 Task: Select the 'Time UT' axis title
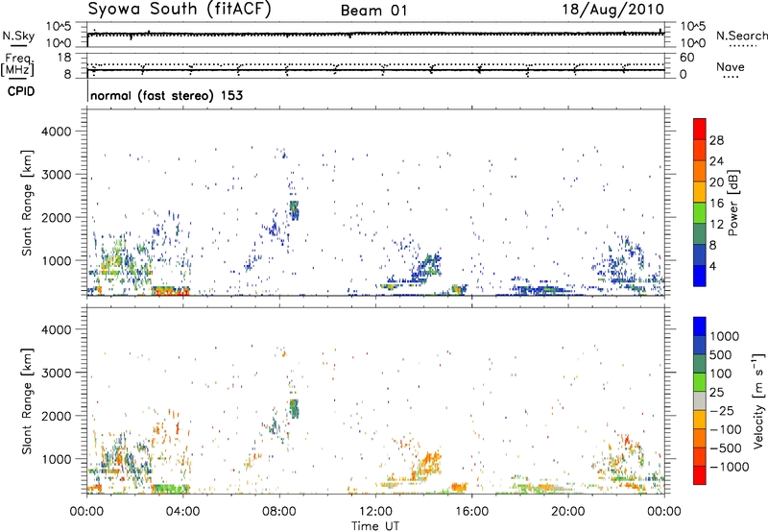pos(375,525)
